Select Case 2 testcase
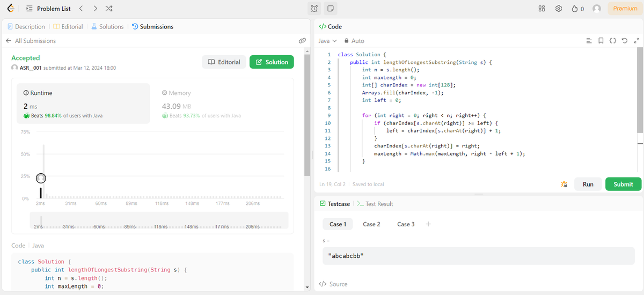Screen dimensions: 644x295 (371, 224)
